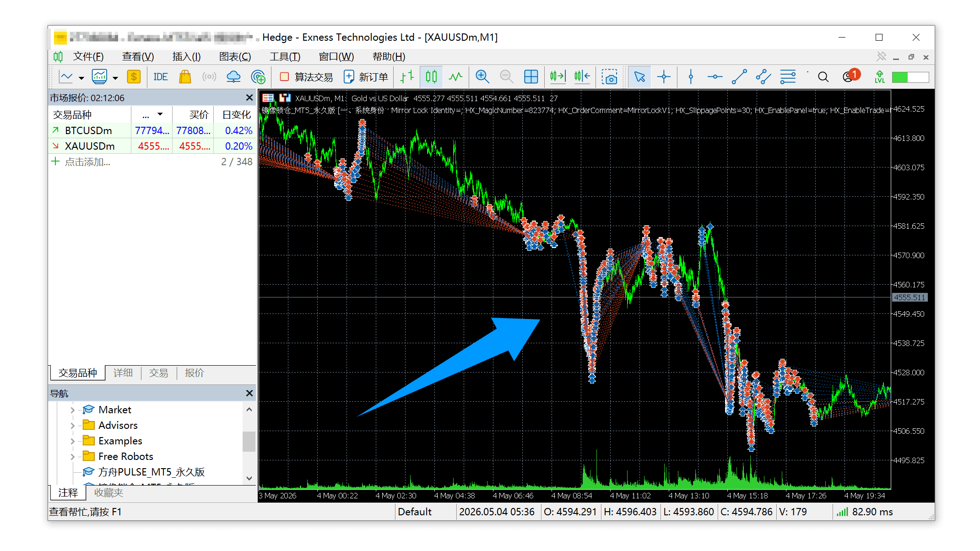
Task: Open the chart trade panel icon on chart
Action: tap(285, 97)
